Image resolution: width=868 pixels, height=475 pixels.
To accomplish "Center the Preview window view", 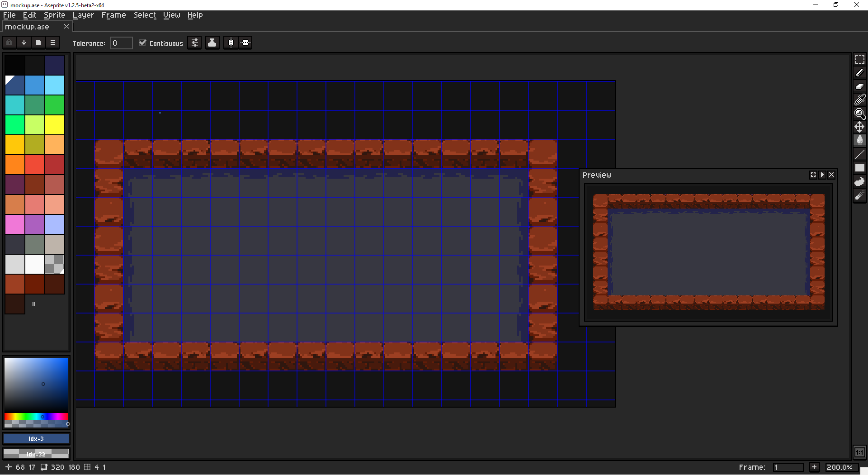I will point(813,175).
